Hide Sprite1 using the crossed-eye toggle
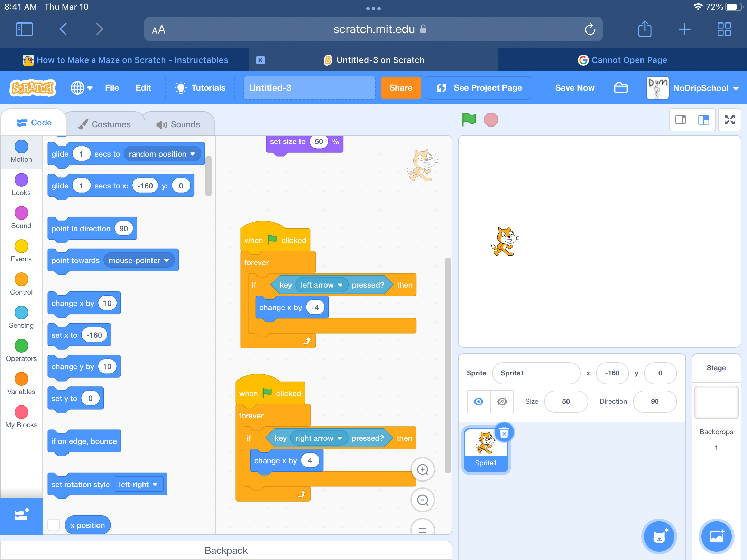747x560 pixels. click(x=502, y=401)
